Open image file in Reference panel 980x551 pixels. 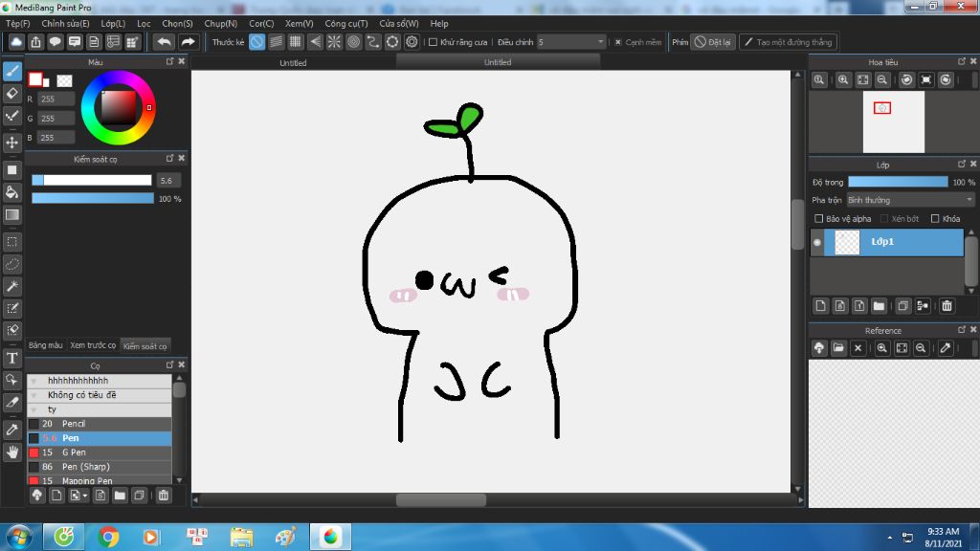838,348
